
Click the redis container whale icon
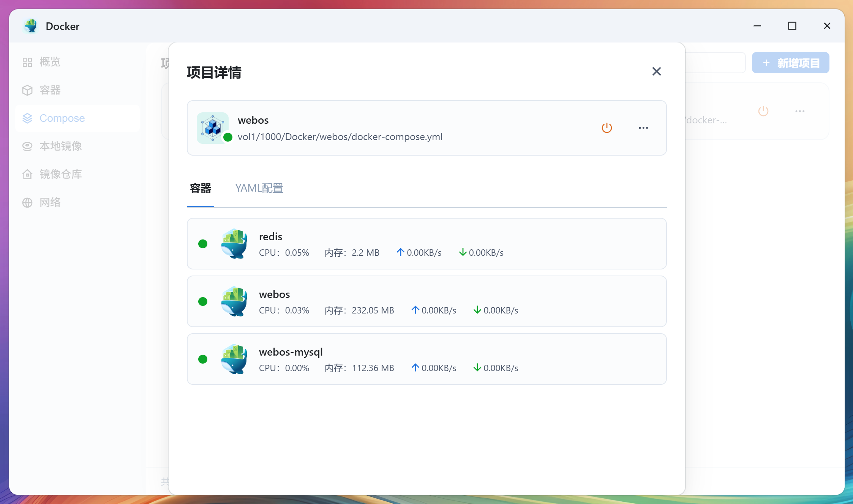point(234,243)
